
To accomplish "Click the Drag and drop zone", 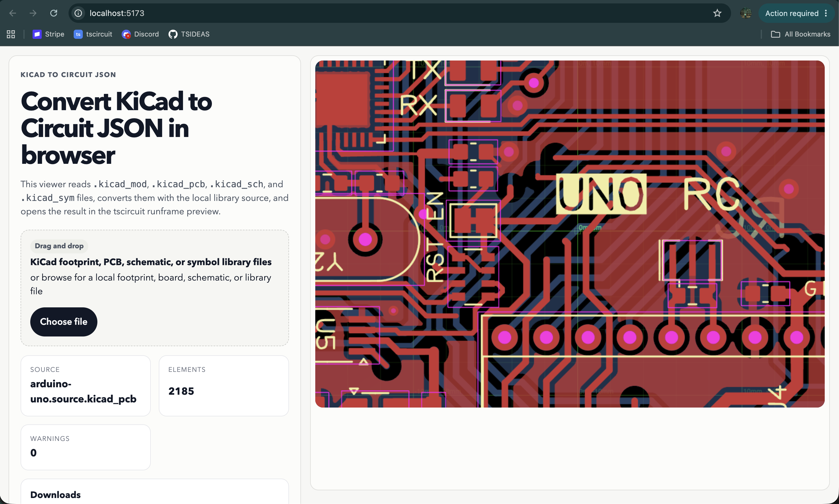I will 154,288.
